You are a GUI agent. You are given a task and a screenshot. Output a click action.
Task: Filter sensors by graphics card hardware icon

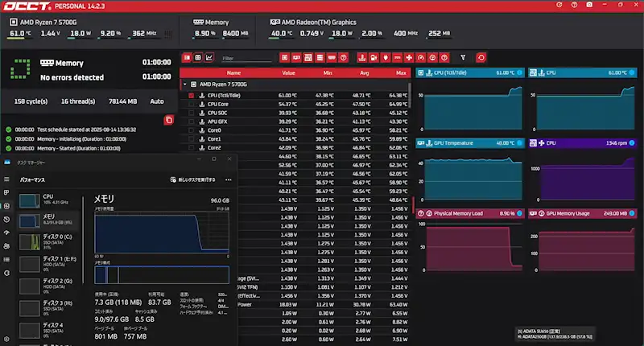tap(296, 58)
